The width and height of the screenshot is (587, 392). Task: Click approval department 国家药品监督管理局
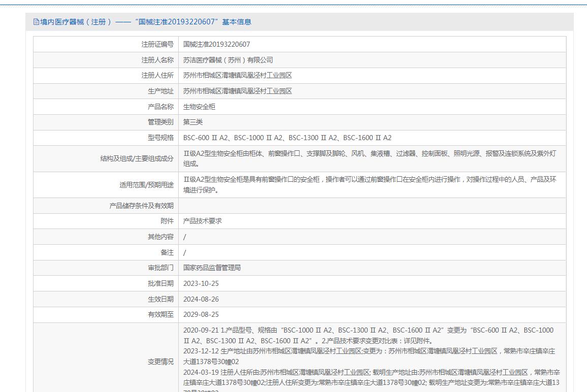tap(212, 268)
